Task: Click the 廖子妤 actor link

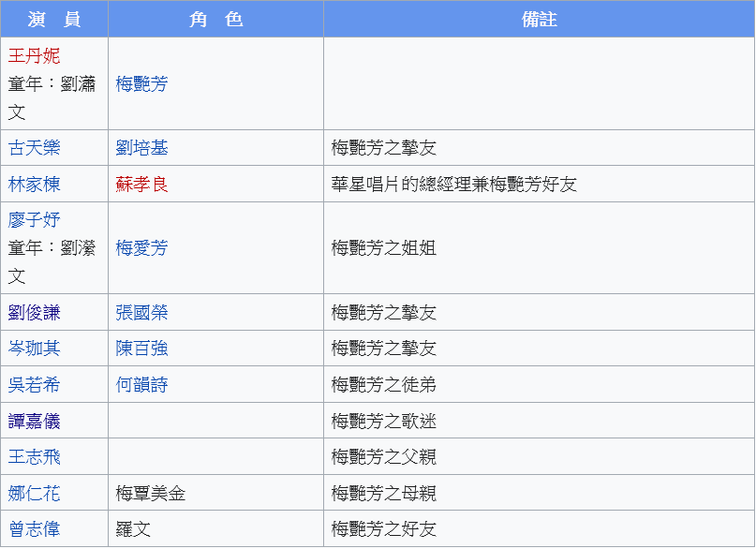Action: coord(35,220)
